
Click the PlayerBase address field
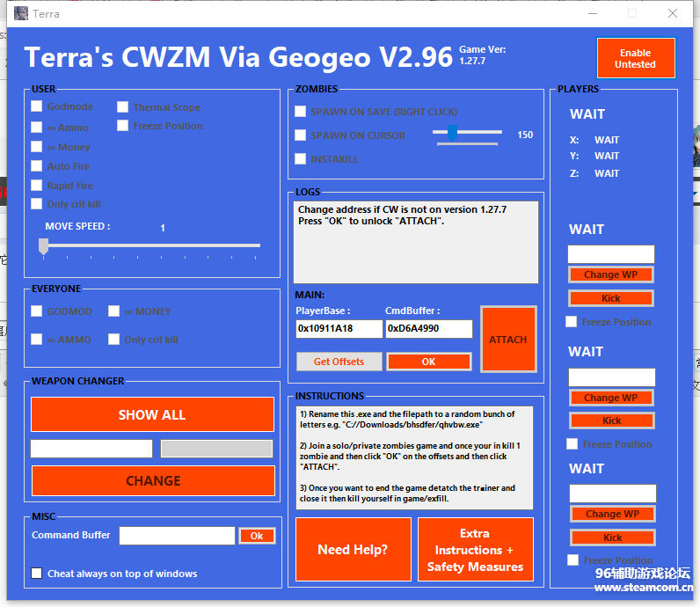tap(339, 329)
